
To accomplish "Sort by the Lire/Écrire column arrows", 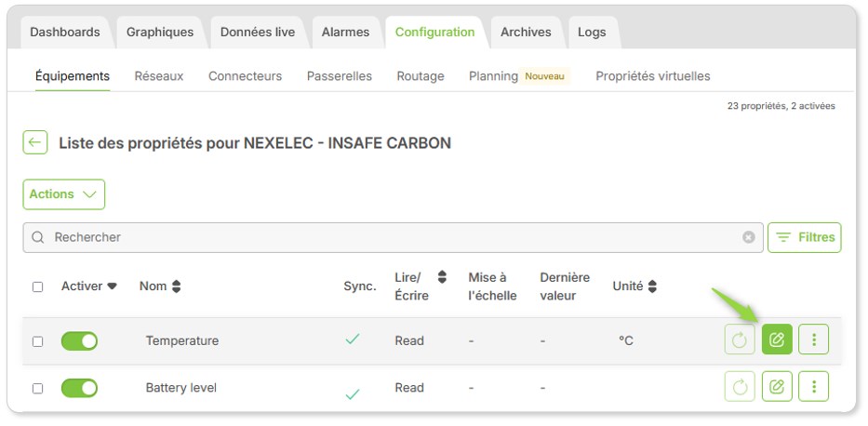I will (x=442, y=276).
